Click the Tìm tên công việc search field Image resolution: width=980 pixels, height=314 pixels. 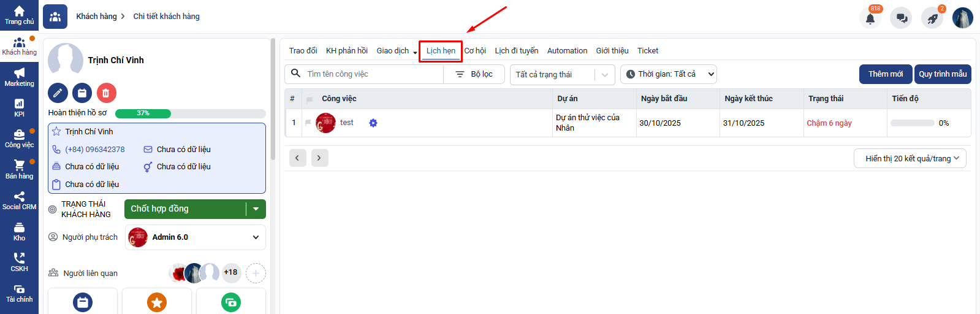[x=371, y=74]
